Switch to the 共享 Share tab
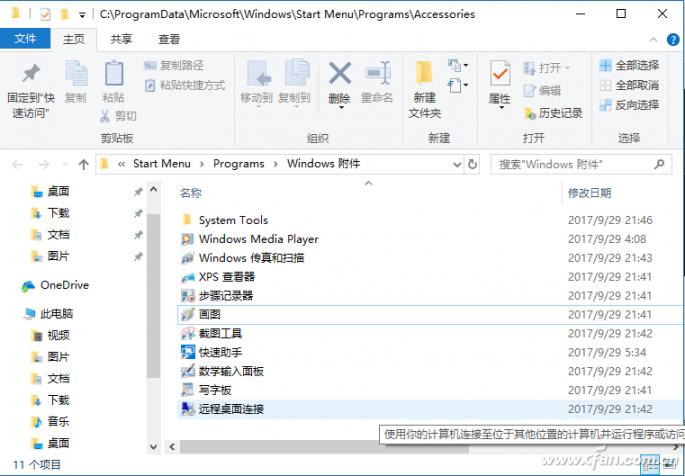 (121, 39)
